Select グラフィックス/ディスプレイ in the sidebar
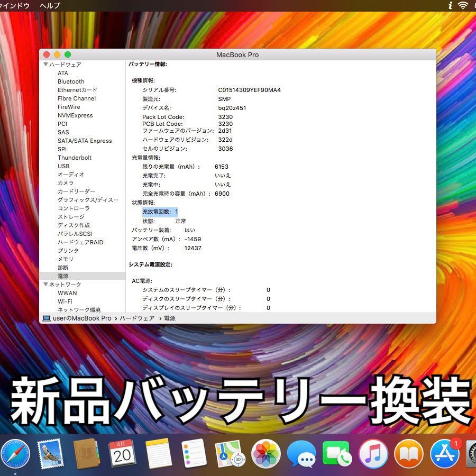 pyautogui.click(x=88, y=200)
